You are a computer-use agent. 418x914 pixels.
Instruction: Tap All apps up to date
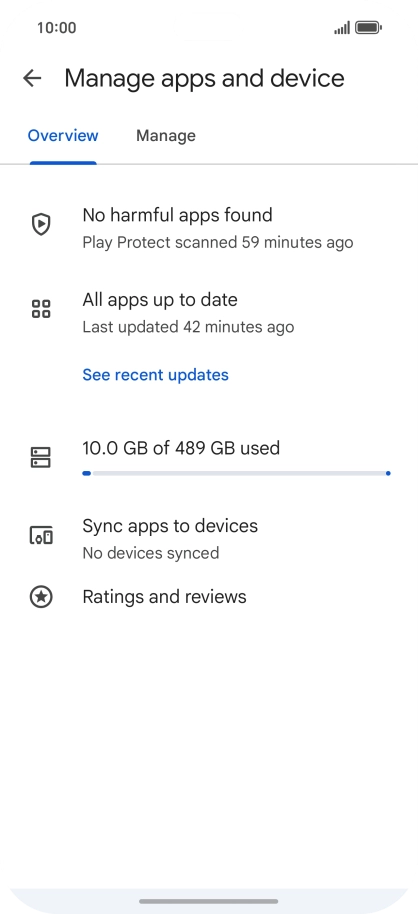click(160, 300)
